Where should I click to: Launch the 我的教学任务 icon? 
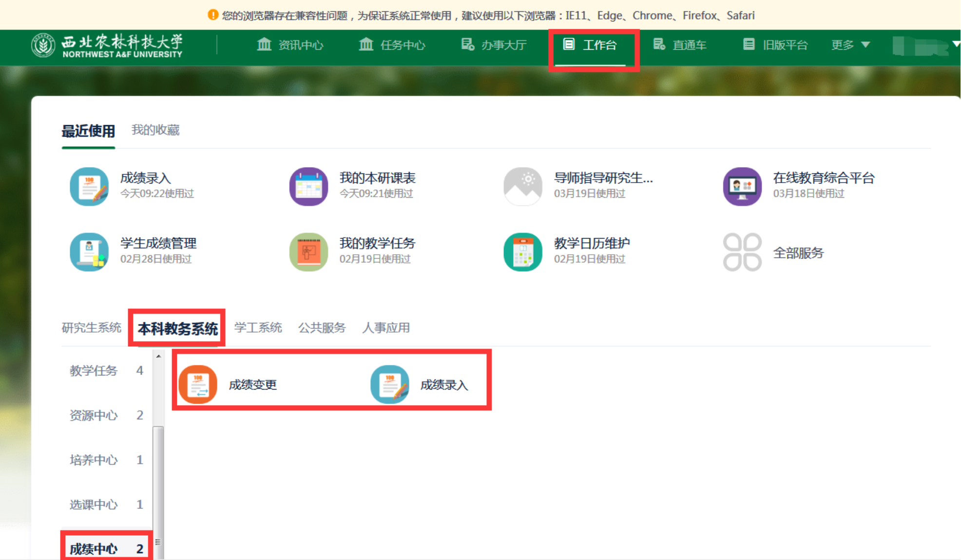(x=308, y=252)
